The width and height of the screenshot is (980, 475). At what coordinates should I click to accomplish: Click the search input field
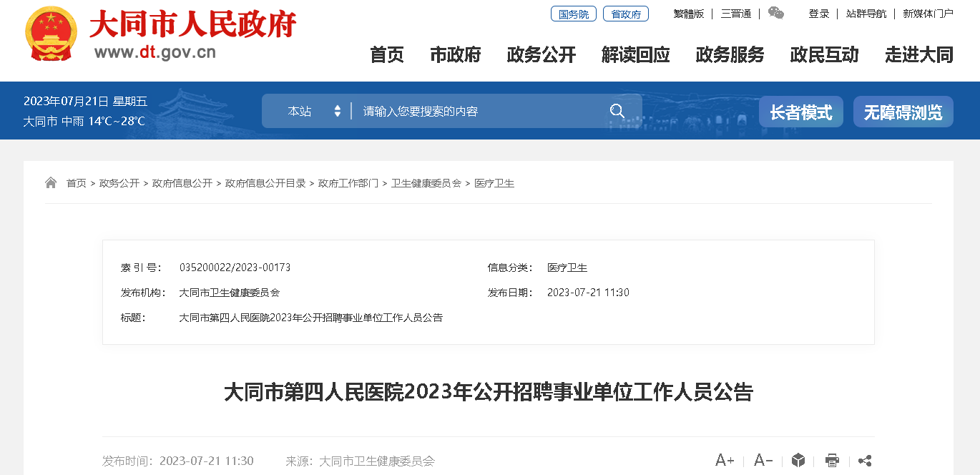click(479, 111)
